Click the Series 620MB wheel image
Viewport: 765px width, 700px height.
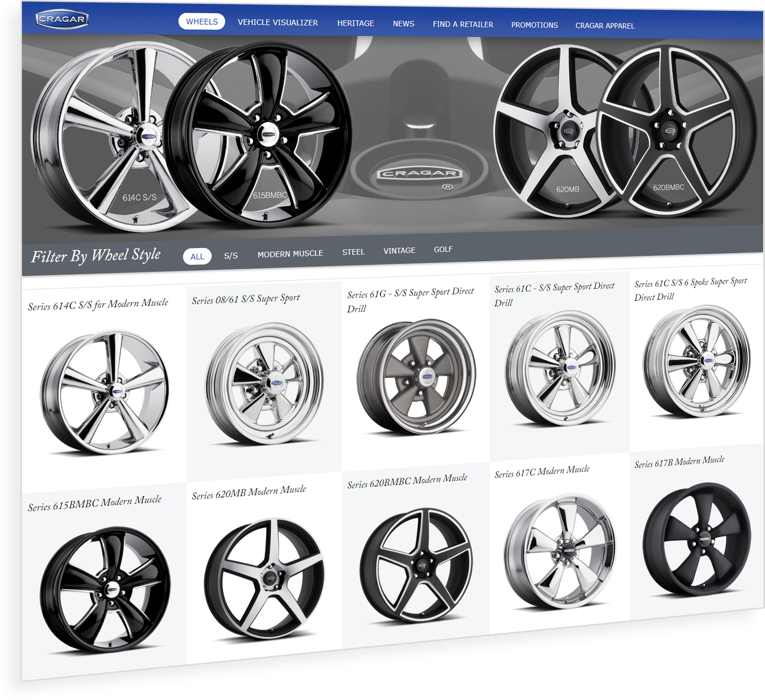[264, 579]
